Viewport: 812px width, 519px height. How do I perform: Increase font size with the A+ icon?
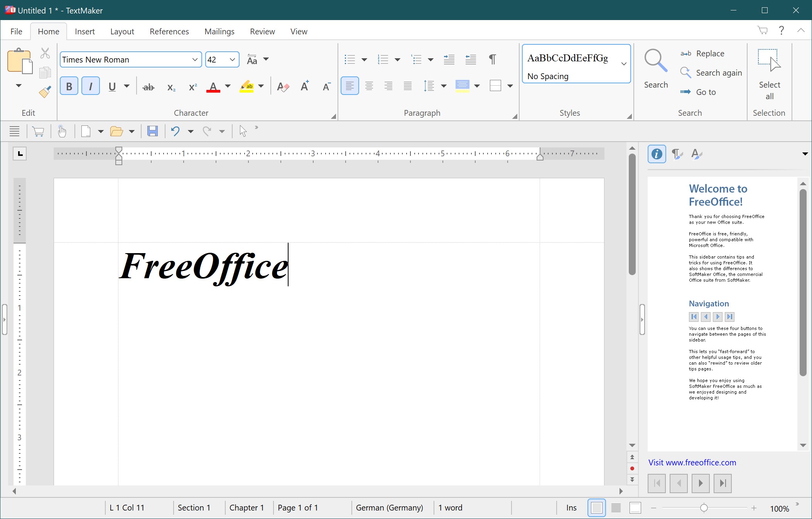coord(305,86)
